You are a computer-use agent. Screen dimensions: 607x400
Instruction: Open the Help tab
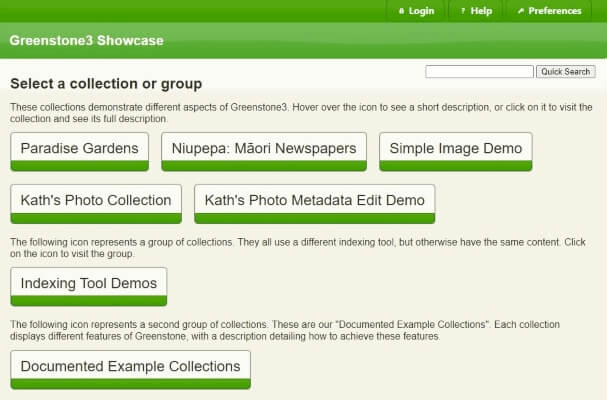(476, 11)
